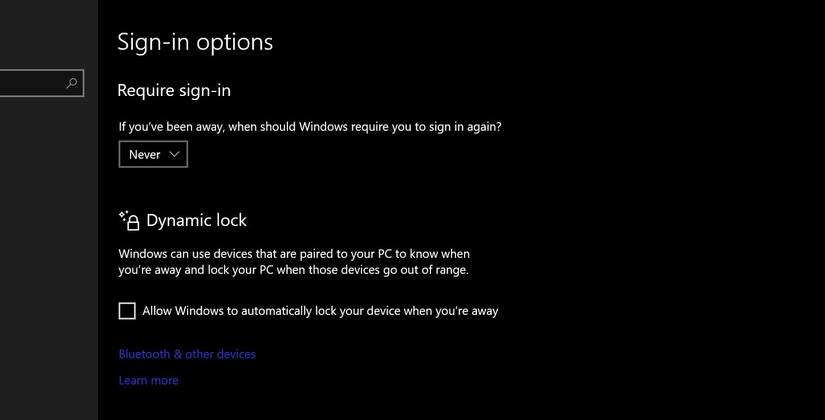Click the word 'Never' in the combo box
Screen dimensions: 825x420
(145, 155)
